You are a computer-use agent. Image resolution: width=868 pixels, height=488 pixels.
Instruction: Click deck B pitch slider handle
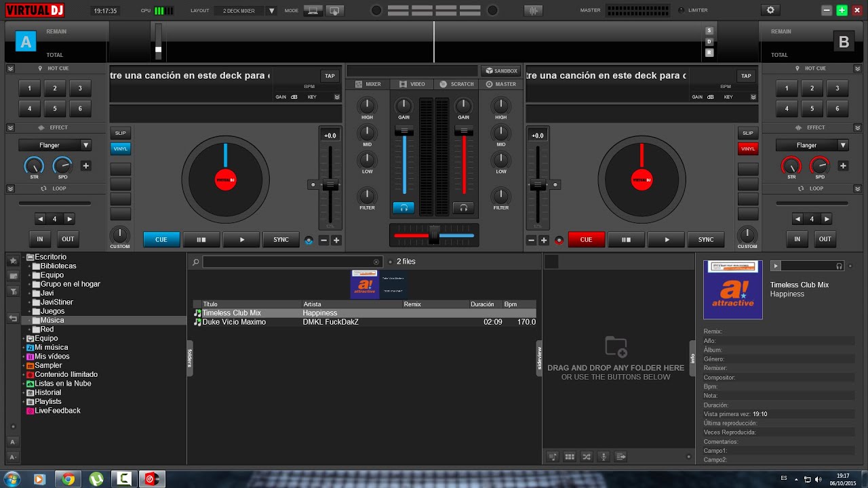pos(538,184)
